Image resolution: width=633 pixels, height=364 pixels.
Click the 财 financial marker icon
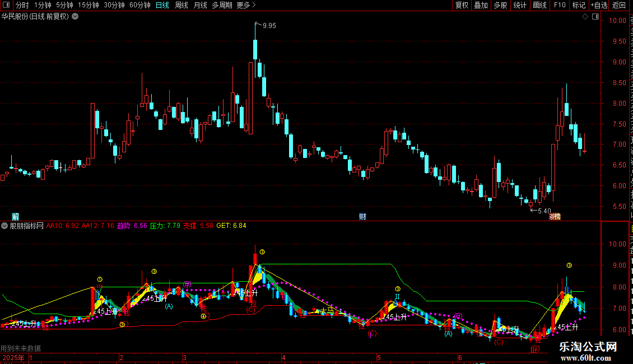(x=362, y=217)
